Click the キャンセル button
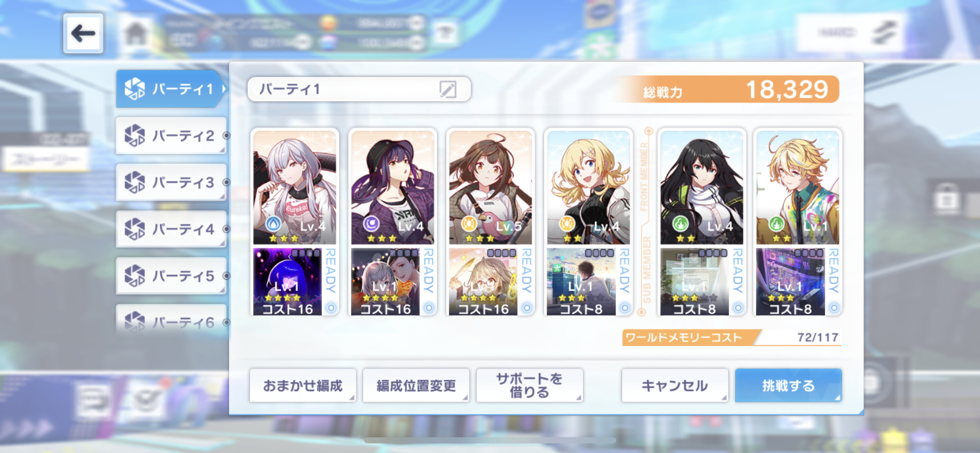980x453 pixels. 675,385
